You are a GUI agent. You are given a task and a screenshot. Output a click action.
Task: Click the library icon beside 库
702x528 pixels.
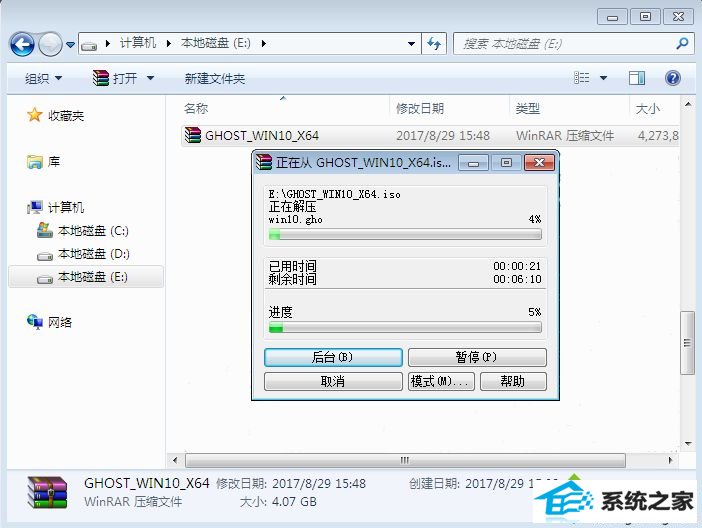pos(34,162)
